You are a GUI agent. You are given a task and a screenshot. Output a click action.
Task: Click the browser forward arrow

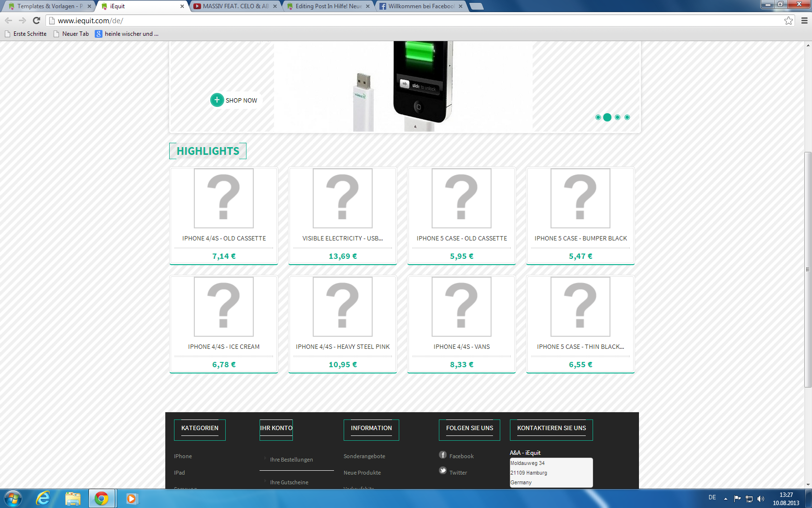click(x=22, y=20)
